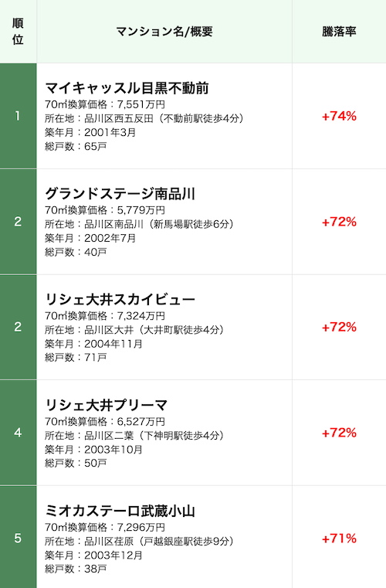The image size is (386, 588).
Task: Click the 品川区南品川 location line
Action: (139, 224)
